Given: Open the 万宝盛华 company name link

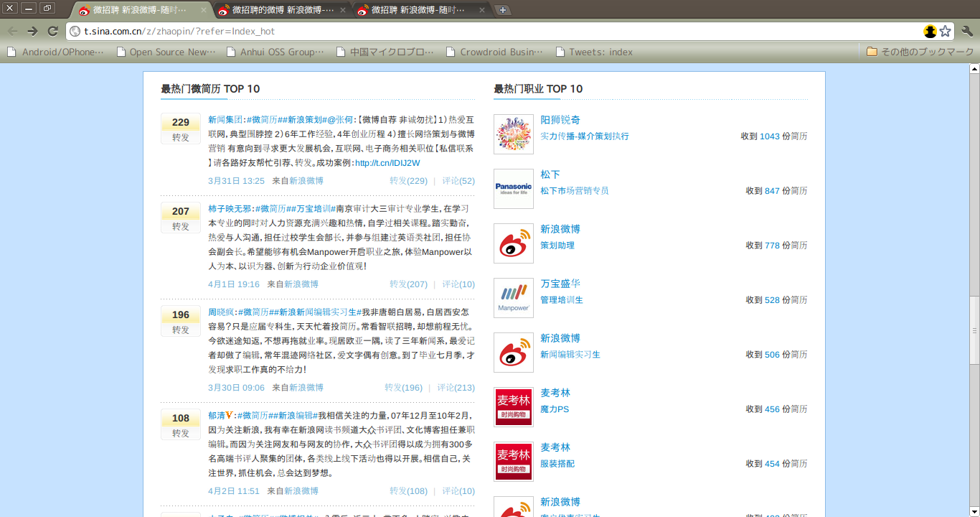Looking at the screenshot, I should point(560,284).
